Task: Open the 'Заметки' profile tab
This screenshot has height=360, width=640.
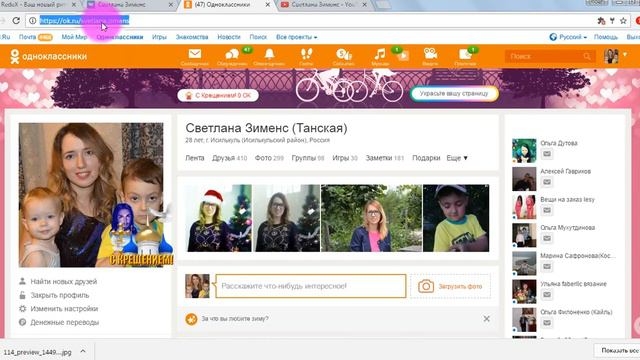Action: click(384, 158)
